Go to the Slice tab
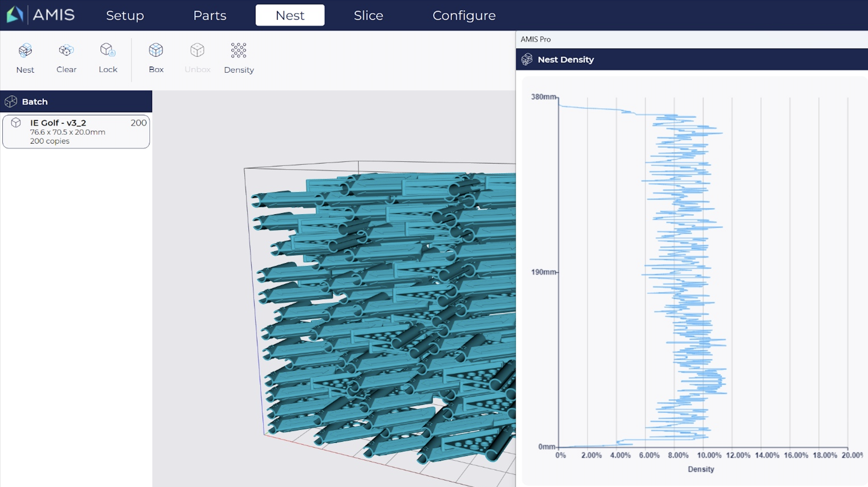The height and width of the screenshot is (487, 868). pyautogui.click(x=368, y=15)
